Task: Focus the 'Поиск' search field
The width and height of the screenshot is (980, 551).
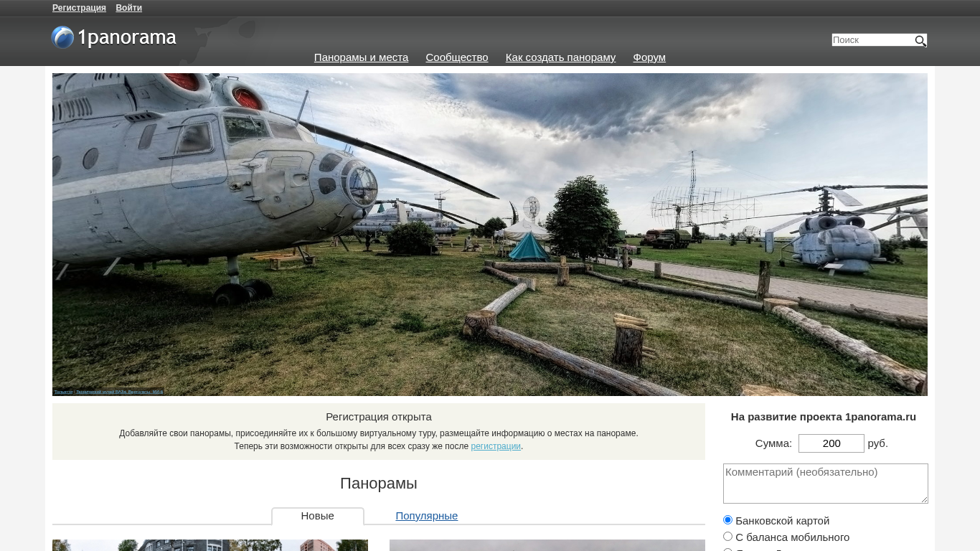Action: point(872,40)
